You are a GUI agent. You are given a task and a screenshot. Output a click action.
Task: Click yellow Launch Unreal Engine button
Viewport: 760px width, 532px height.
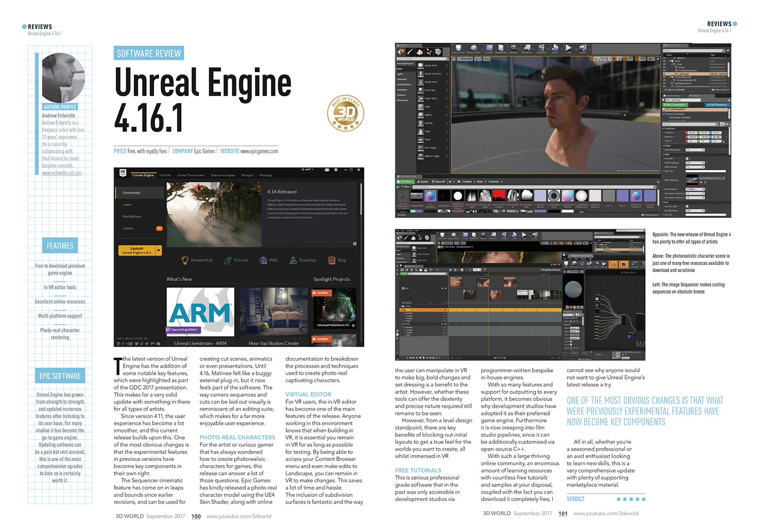point(137,250)
